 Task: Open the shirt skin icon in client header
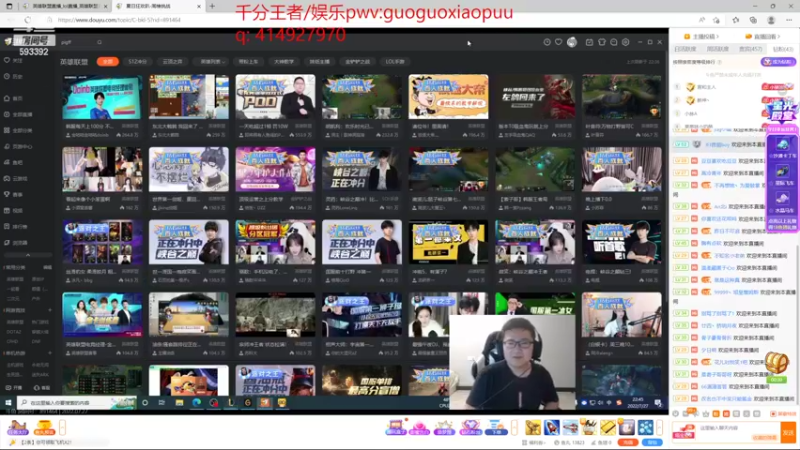point(602,42)
